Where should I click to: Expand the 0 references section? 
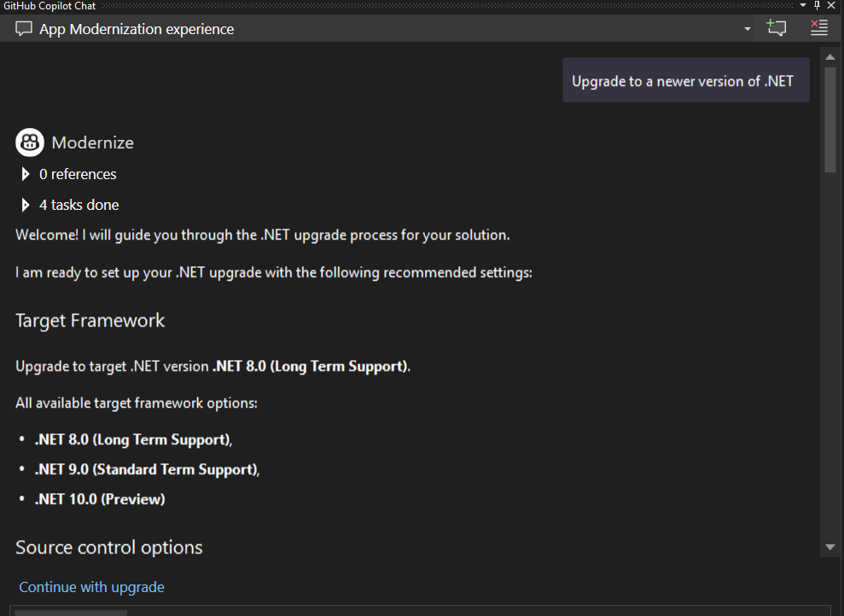(26, 174)
